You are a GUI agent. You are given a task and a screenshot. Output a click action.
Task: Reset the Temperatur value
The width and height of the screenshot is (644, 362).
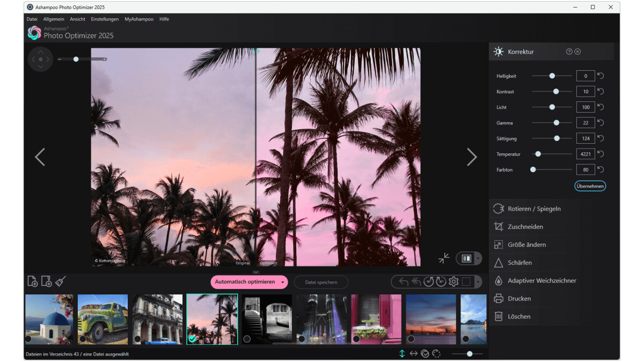[x=601, y=154]
